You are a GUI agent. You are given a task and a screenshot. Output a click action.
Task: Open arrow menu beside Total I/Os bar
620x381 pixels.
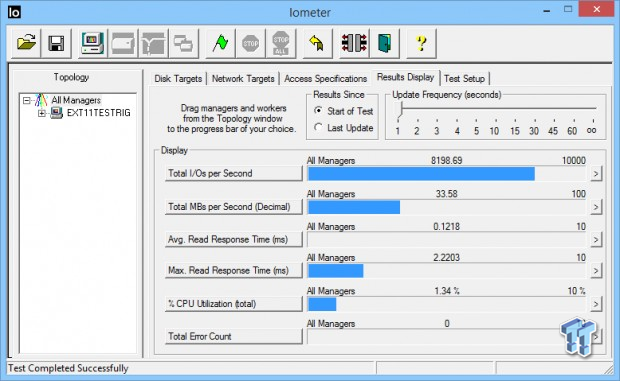[x=596, y=174]
